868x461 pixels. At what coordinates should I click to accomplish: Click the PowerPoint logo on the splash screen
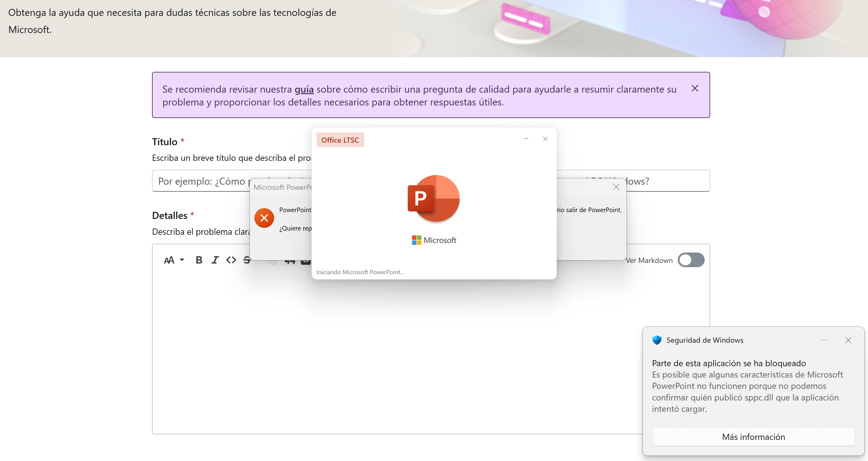(x=434, y=199)
